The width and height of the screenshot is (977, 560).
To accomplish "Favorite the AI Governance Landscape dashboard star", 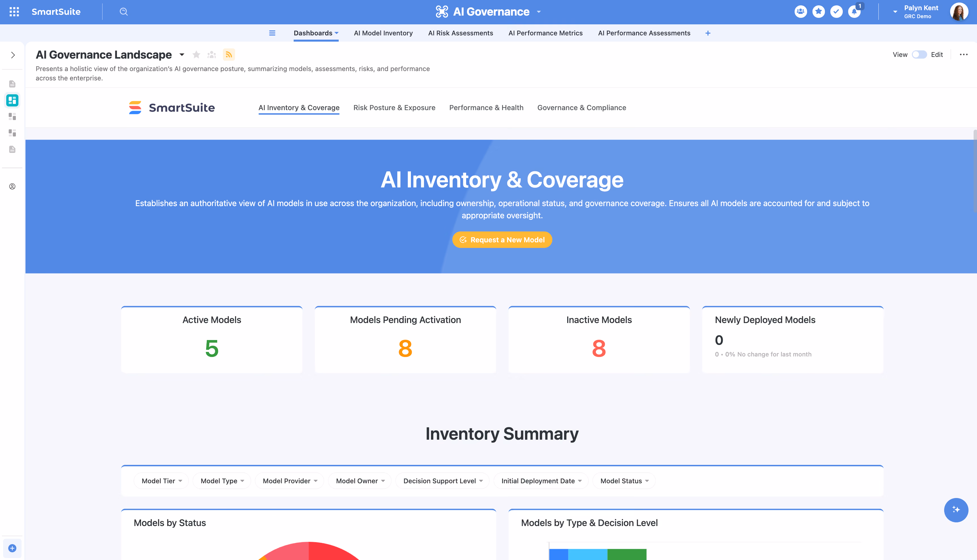I will point(196,55).
